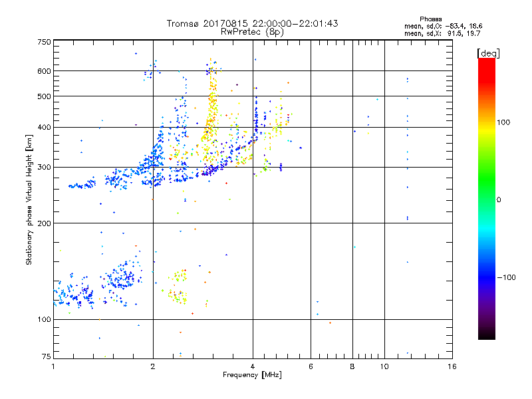The width and height of the screenshot is (532, 399).
Task: Click the 'mean, sd,X: 91.5, 19.7' statistic
Action: click(x=442, y=33)
